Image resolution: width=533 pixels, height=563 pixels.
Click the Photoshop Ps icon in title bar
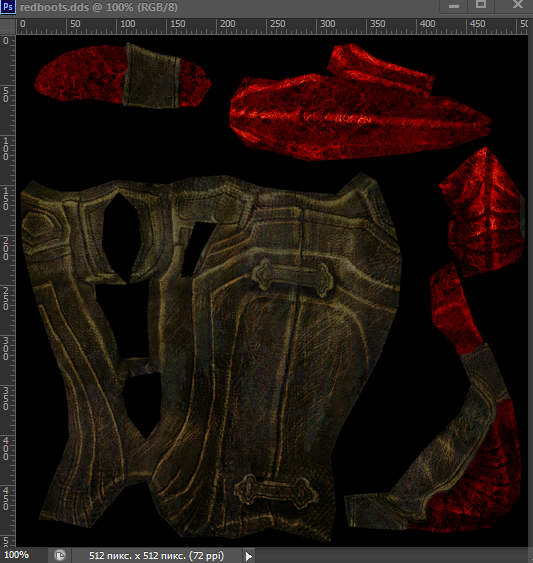8,7
